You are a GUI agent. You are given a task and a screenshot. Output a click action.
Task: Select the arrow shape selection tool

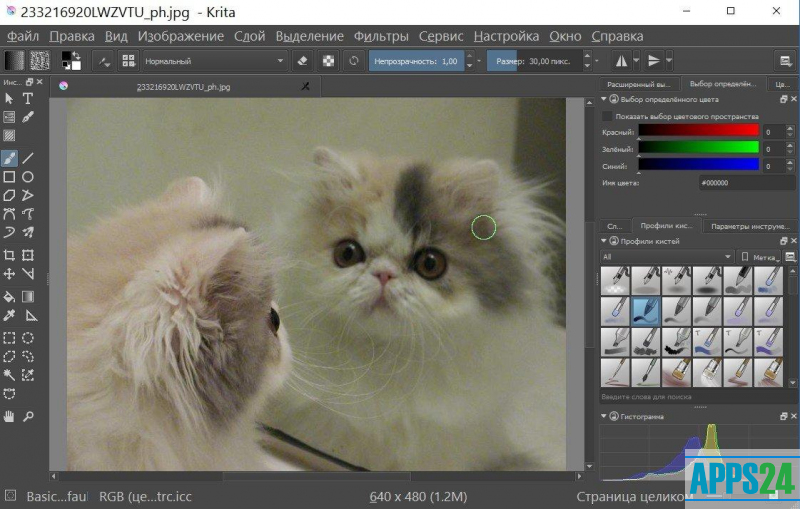coord(9,98)
